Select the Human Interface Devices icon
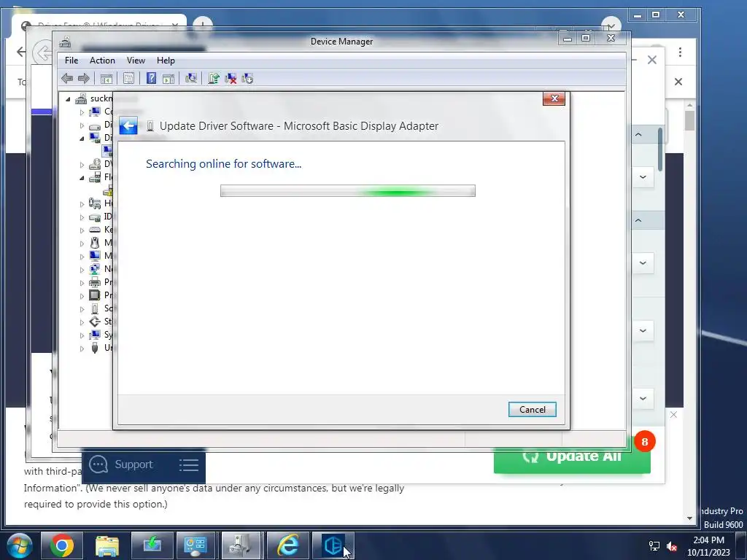 tap(95, 203)
